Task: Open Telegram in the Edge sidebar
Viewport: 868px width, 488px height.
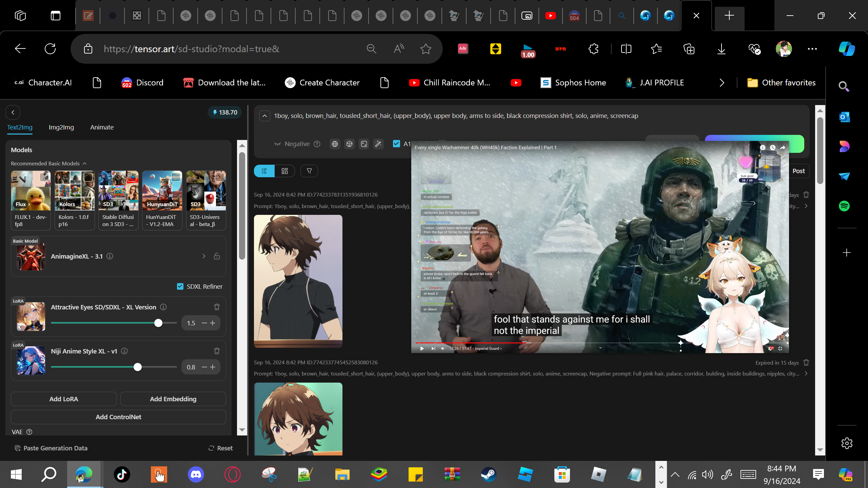Action: point(844,176)
